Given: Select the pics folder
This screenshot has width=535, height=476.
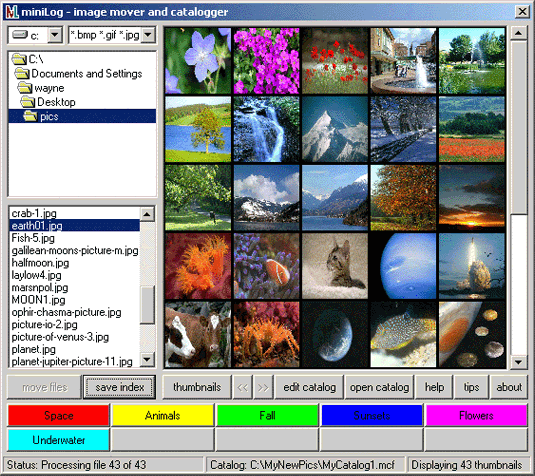Looking at the screenshot, I should click(x=82, y=116).
